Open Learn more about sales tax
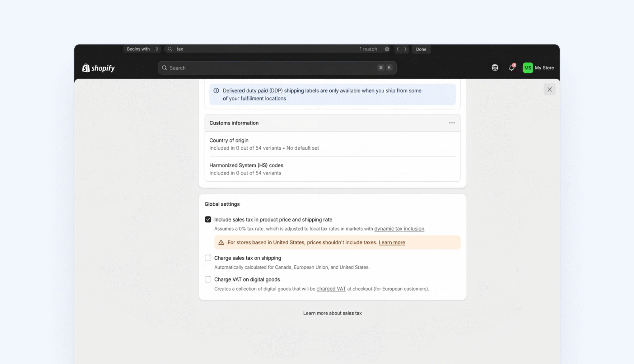The width and height of the screenshot is (634, 364). (332, 313)
